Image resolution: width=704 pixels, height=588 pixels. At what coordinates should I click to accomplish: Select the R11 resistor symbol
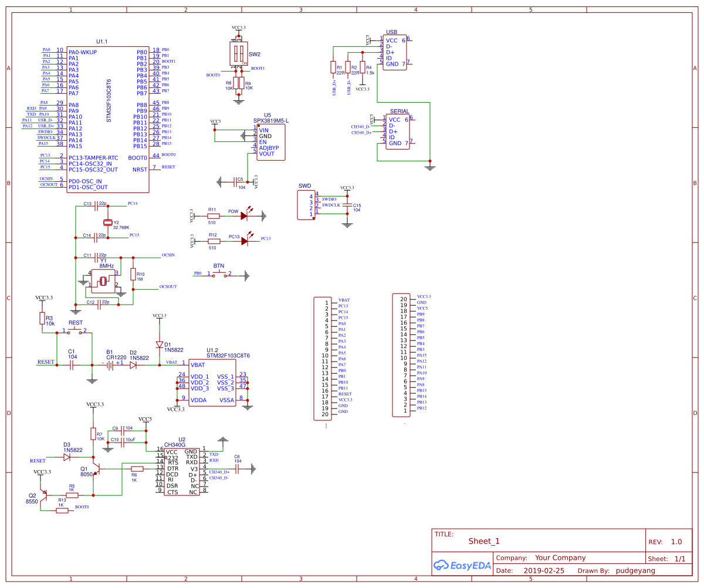214,215
